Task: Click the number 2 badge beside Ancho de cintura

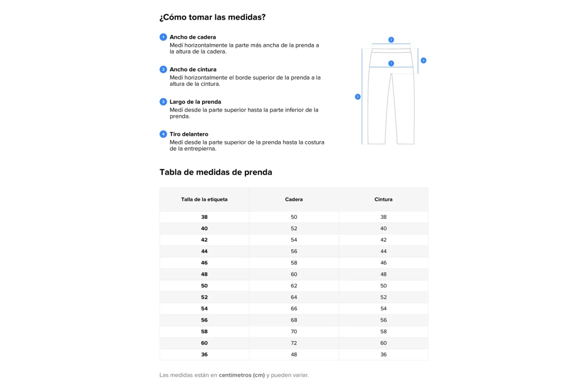Action: tap(163, 69)
